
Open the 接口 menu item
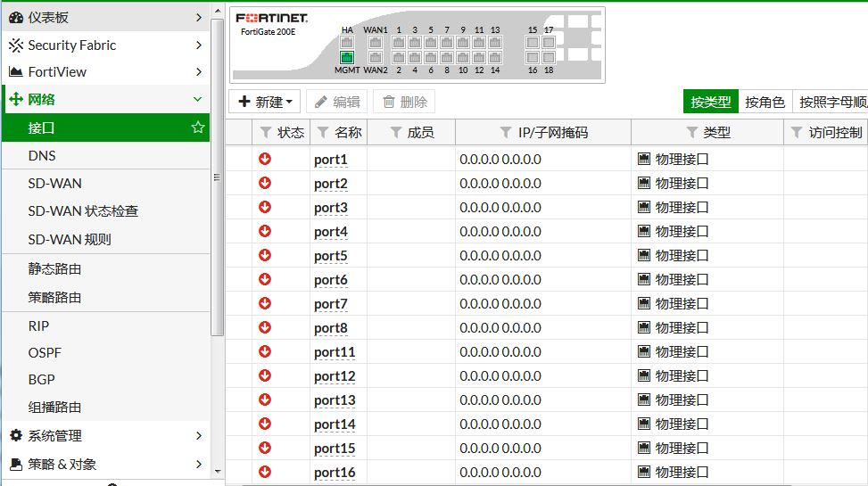click(x=106, y=128)
